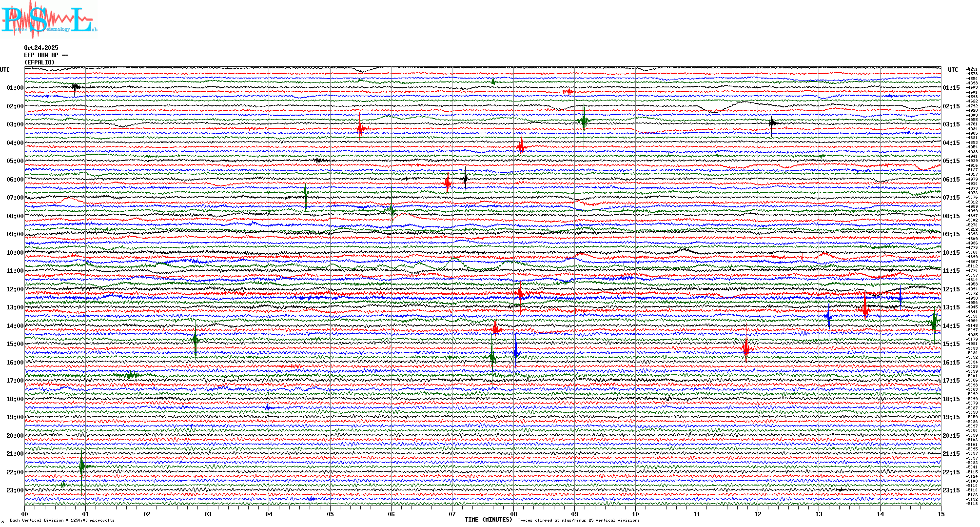Click minute 03 on the bottom axis
This screenshot has height=527, width=980.
(x=208, y=514)
